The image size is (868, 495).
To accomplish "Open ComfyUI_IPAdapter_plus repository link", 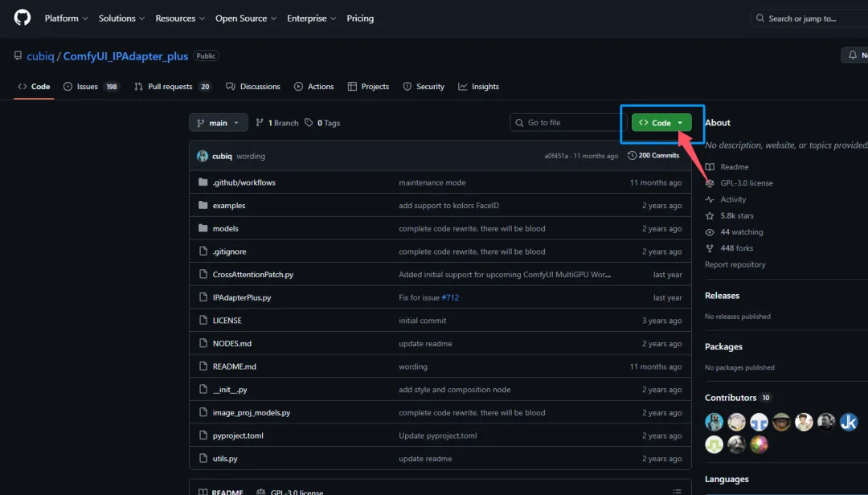I will [125, 56].
